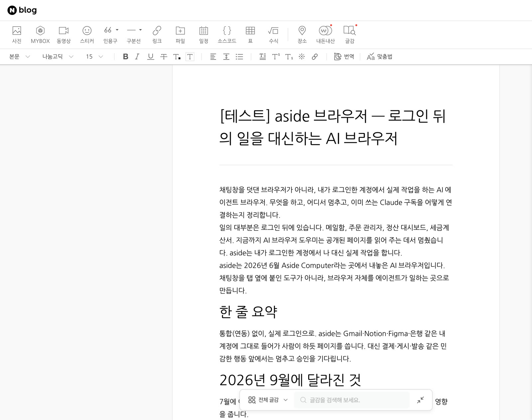Open the text alignment options
532x420 pixels.
click(x=213, y=56)
